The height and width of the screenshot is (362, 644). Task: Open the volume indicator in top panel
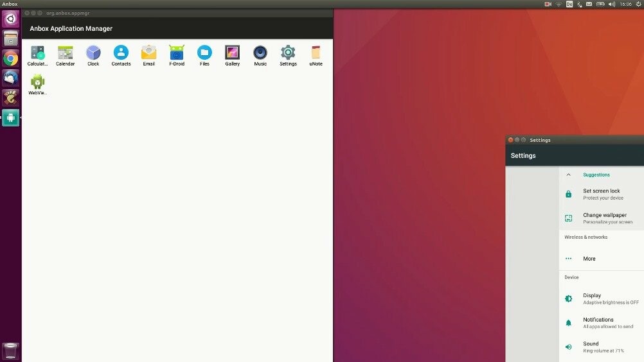point(611,4)
